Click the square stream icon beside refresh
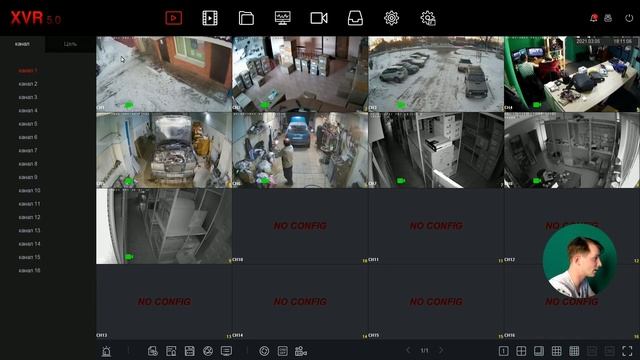The height and width of the screenshot is (360, 640). tap(282, 351)
